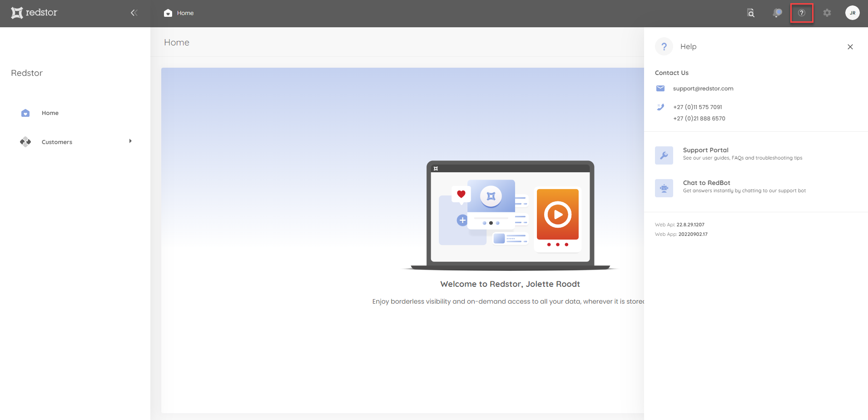Screen dimensions: 868x420
Task: Open the search icon in the header
Action: pyautogui.click(x=751, y=13)
